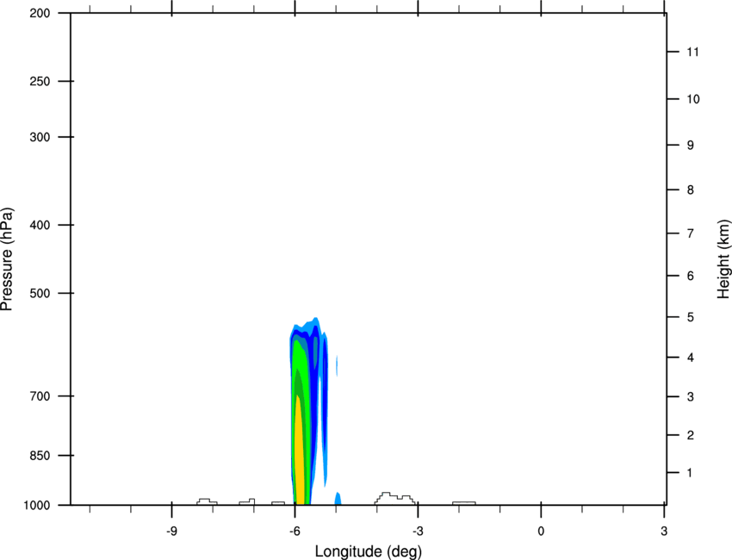The width and height of the screenshot is (732, 560).
Task: Click the -3 longitude tick label
Action: click(x=418, y=532)
